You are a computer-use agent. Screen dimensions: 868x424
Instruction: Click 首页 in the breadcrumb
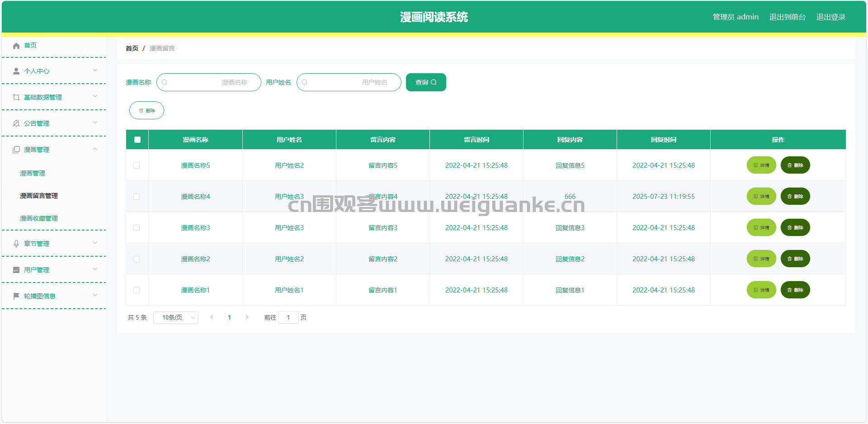click(132, 48)
